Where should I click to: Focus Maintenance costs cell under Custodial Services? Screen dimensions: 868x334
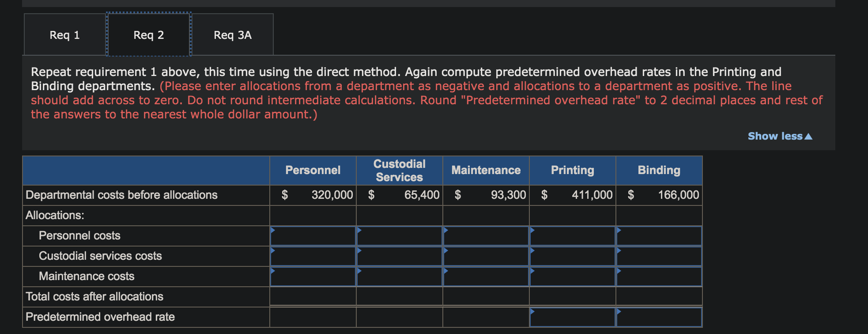[400, 277]
